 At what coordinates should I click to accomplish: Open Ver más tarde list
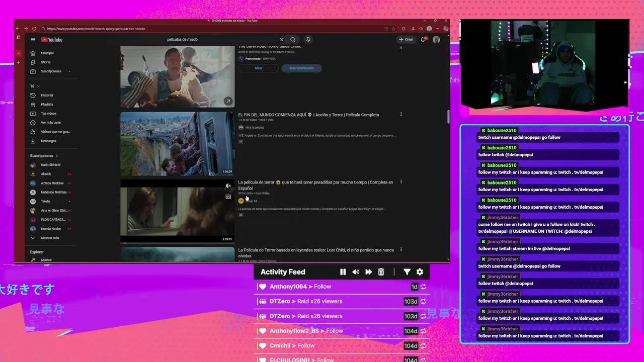[51, 123]
